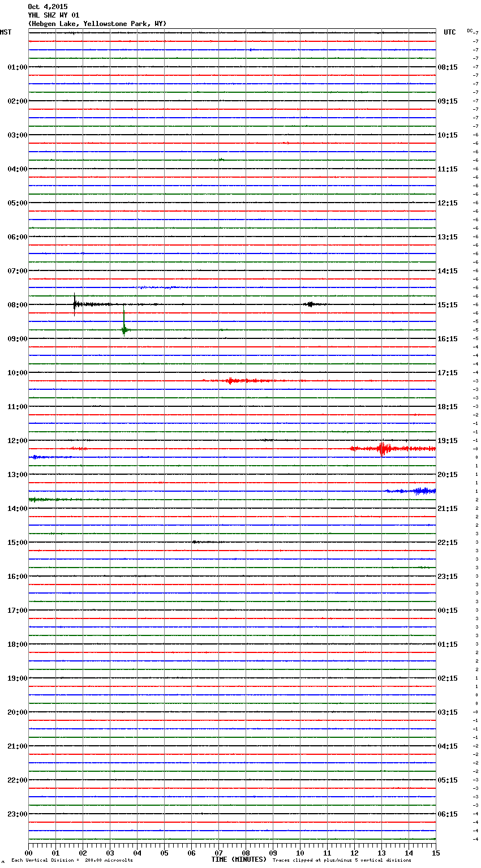
Task: Click the UTC time label "17:15"
Action: pyautogui.click(x=448, y=373)
